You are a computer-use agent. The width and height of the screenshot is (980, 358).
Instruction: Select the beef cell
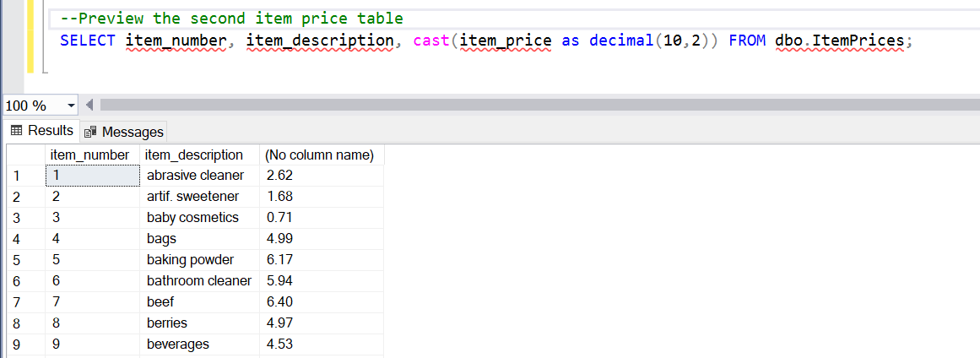click(x=199, y=302)
